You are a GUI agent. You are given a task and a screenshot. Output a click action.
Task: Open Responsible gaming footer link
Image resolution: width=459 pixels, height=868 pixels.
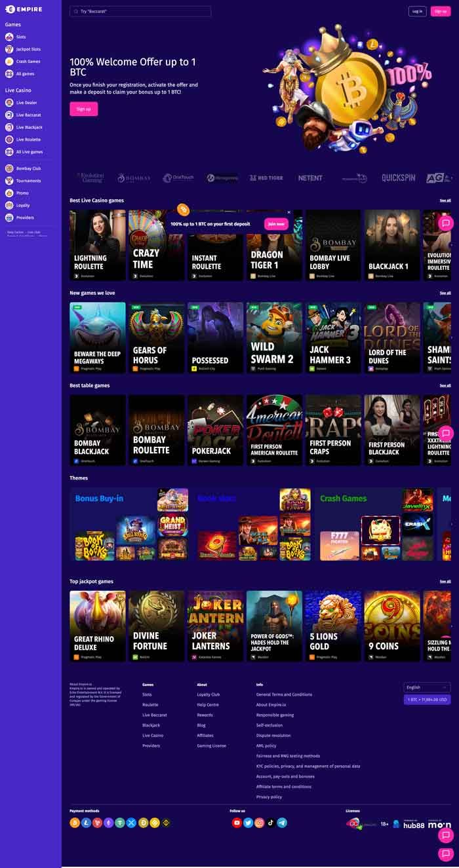tap(275, 715)
